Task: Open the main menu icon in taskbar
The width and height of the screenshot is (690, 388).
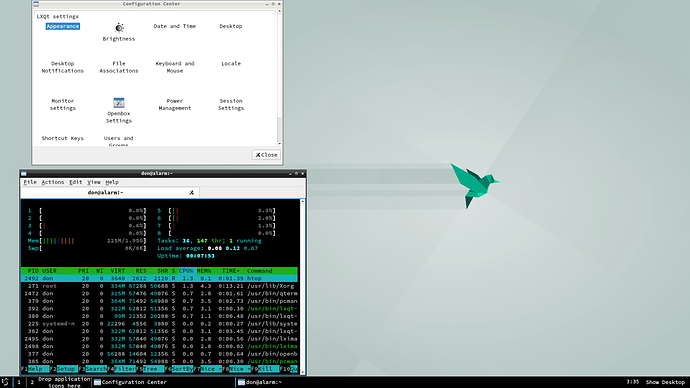Action: click(x=5, y=382)
